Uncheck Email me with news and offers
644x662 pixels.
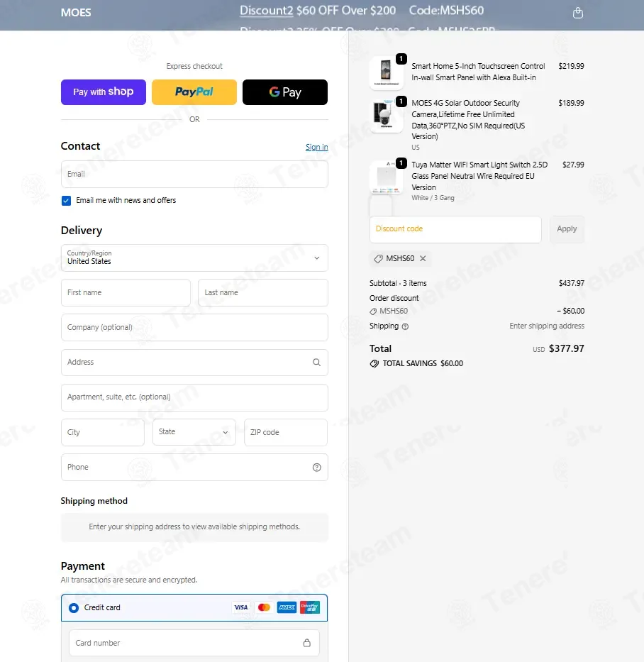pos(66,201)
